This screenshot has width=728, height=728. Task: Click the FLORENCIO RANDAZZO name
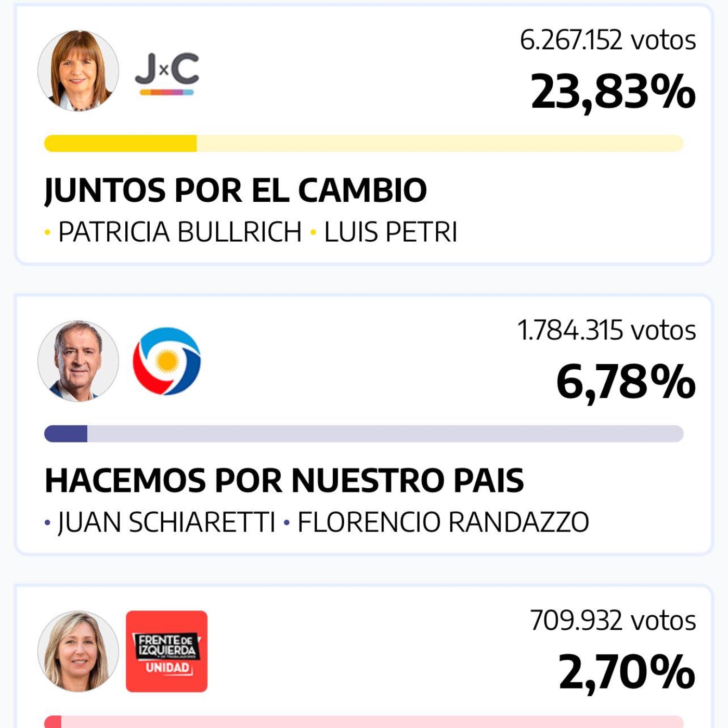click(x=443, y=522)
